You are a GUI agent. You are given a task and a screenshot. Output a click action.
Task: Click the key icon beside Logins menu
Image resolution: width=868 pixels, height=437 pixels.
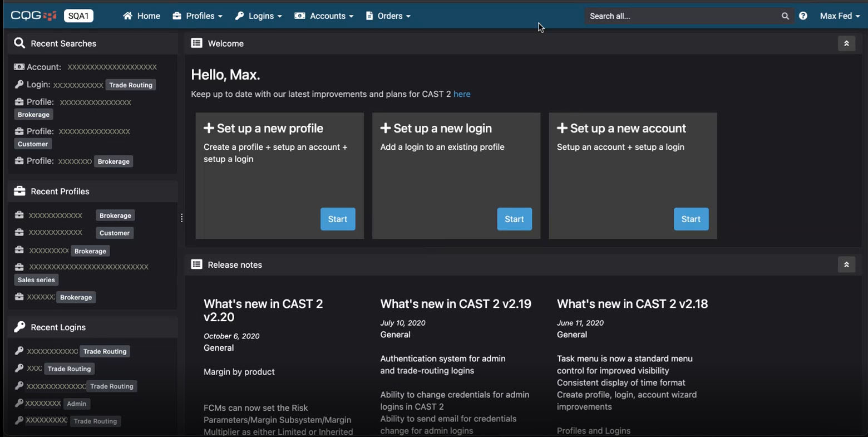pyautogui.click(x=240, y=16)
